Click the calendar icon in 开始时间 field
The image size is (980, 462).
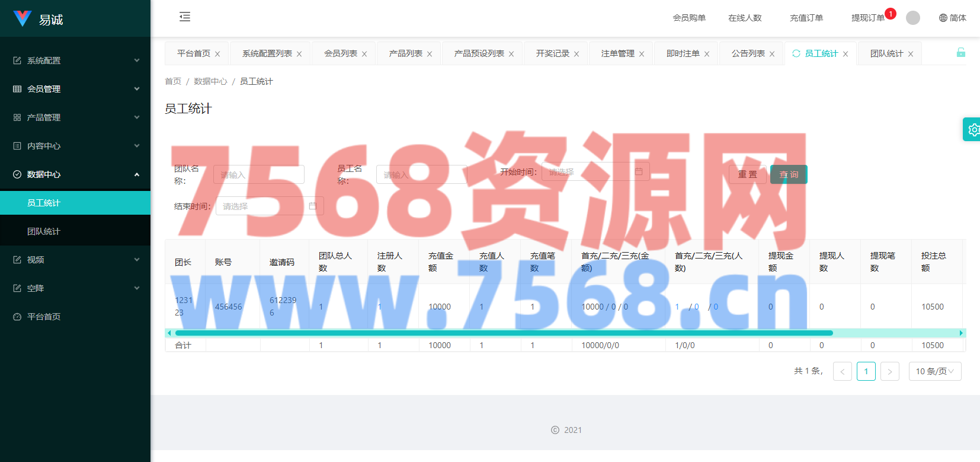[639, 171]
